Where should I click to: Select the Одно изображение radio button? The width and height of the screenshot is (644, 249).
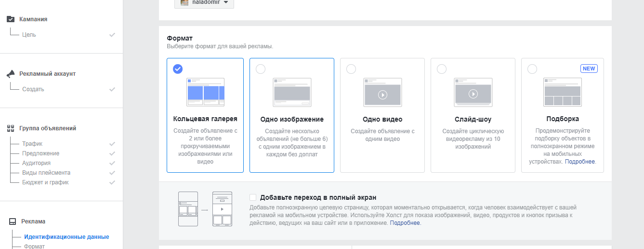click(x=261, y=69)
